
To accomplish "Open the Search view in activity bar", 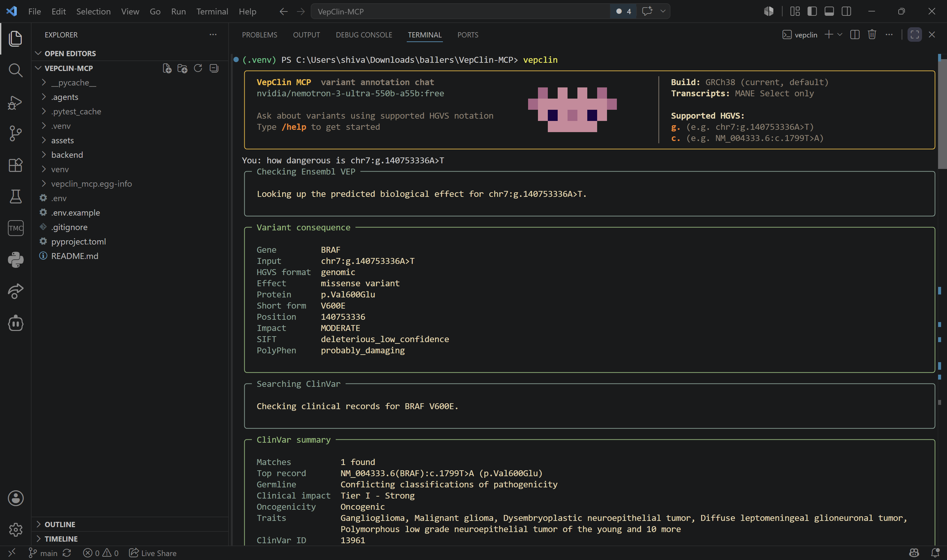I will click(x=15, y=70).
